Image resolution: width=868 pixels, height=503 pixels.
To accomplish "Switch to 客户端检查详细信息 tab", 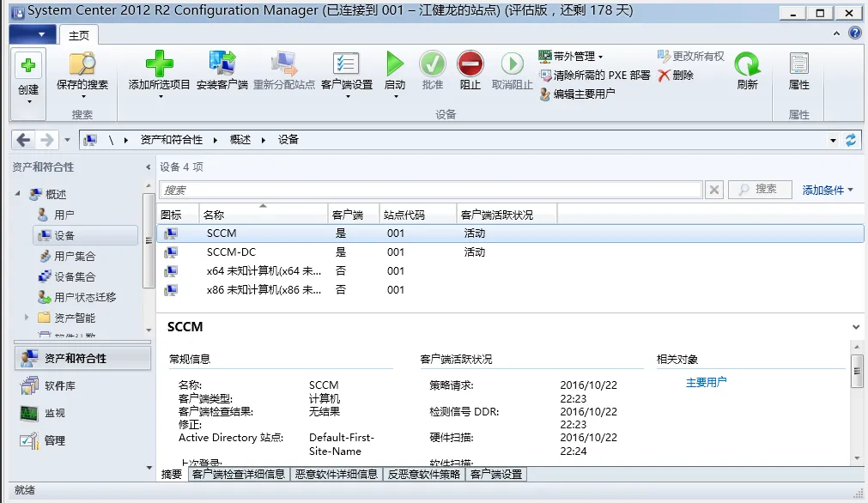I will tap(239, 474).
